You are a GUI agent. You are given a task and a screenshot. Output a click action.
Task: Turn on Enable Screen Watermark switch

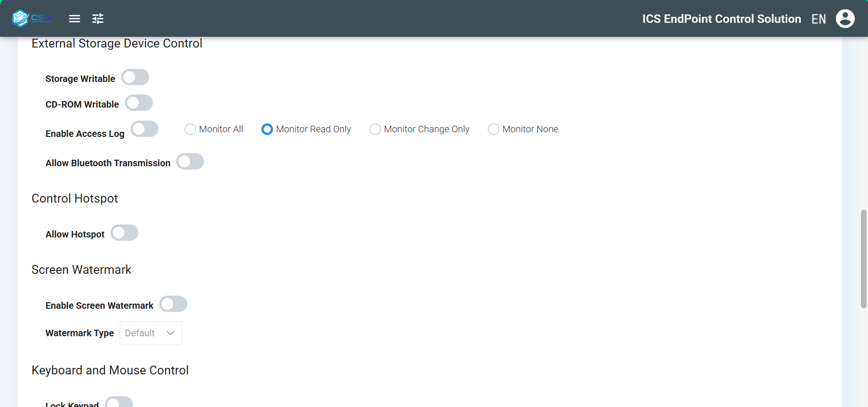(173, 304)
